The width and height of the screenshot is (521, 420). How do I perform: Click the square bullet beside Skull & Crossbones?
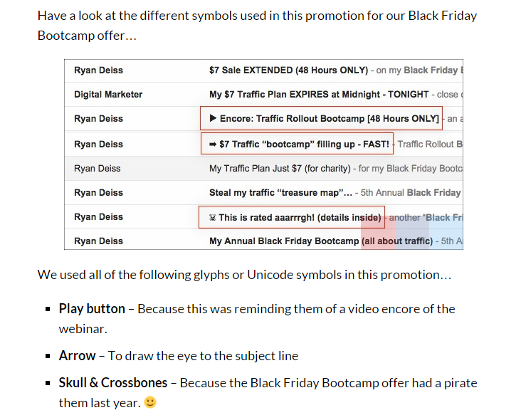[x=48, y=383]
